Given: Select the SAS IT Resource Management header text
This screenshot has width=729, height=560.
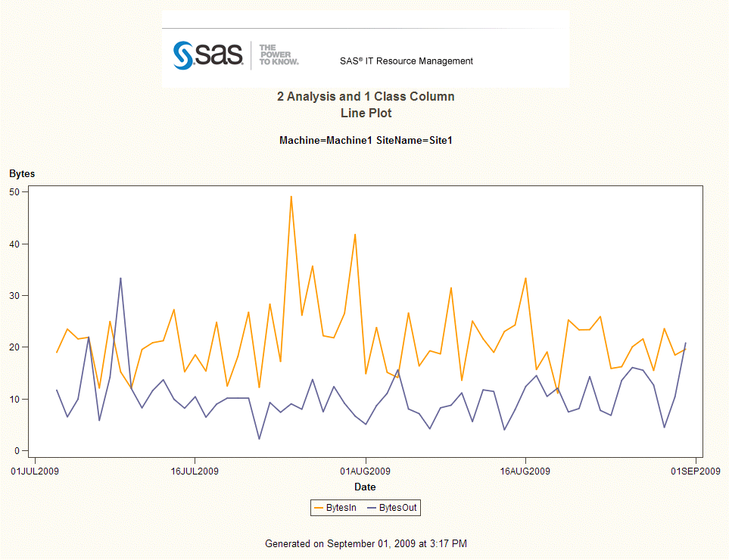Looking at the screenshot, I should [406, 61].
